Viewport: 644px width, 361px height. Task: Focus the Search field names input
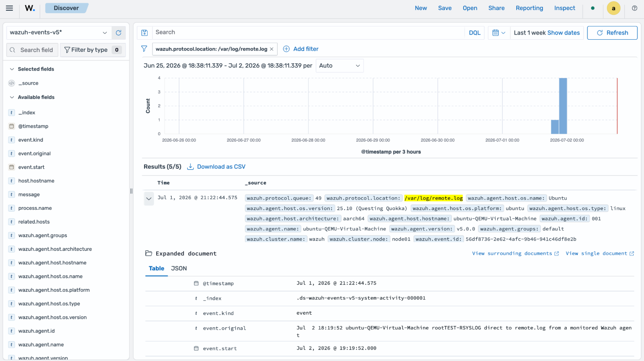pos(32,50)
